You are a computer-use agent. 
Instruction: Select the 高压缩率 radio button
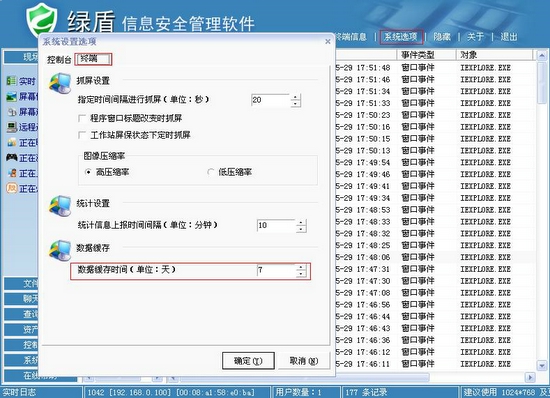click(88, 172)
